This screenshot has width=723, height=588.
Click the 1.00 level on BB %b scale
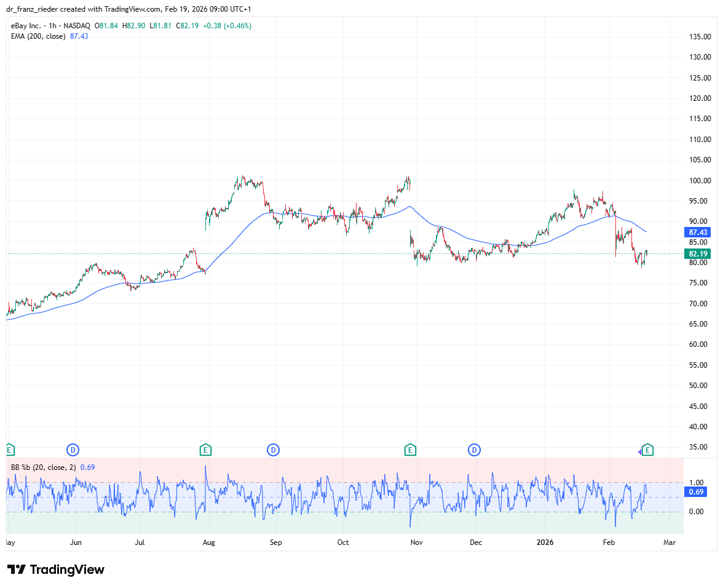696,483
